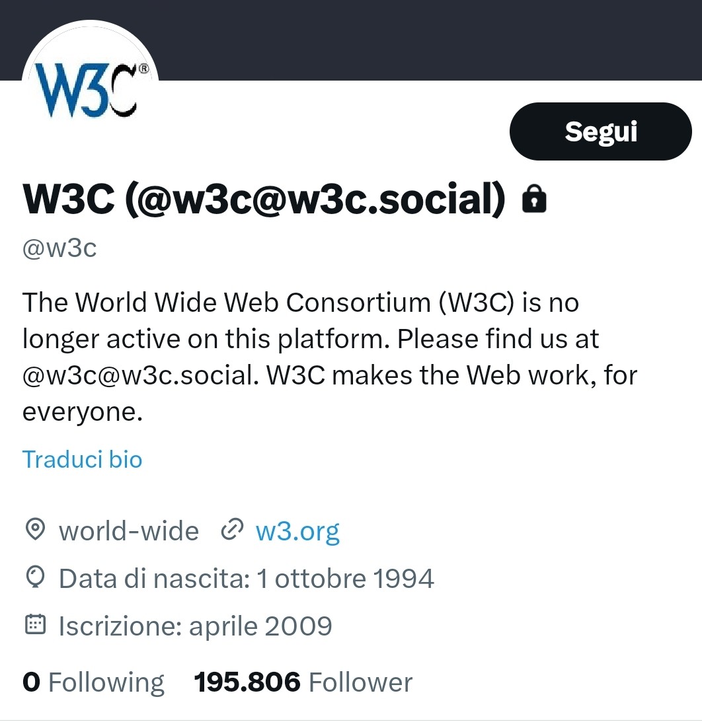Click the location pin icon

[x=35, y=530]
